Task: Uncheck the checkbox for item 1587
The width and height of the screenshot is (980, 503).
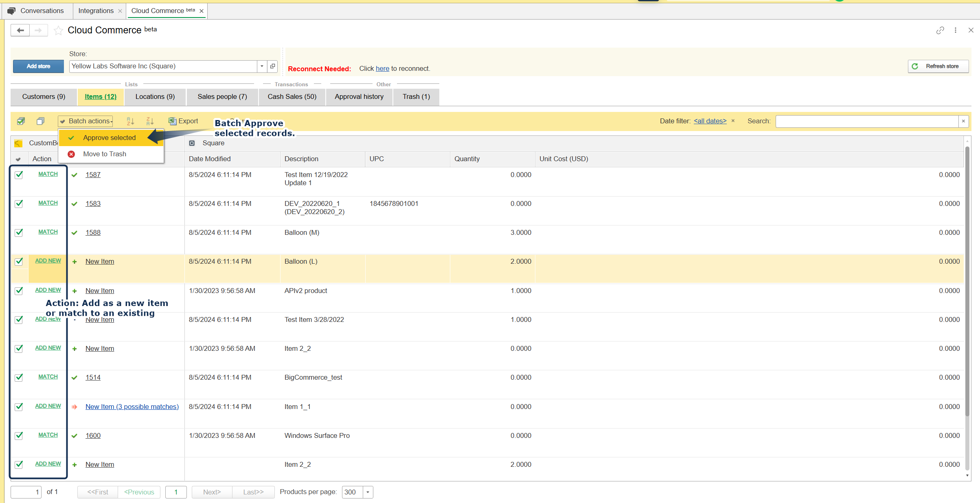Action: (x=19, y=175)
